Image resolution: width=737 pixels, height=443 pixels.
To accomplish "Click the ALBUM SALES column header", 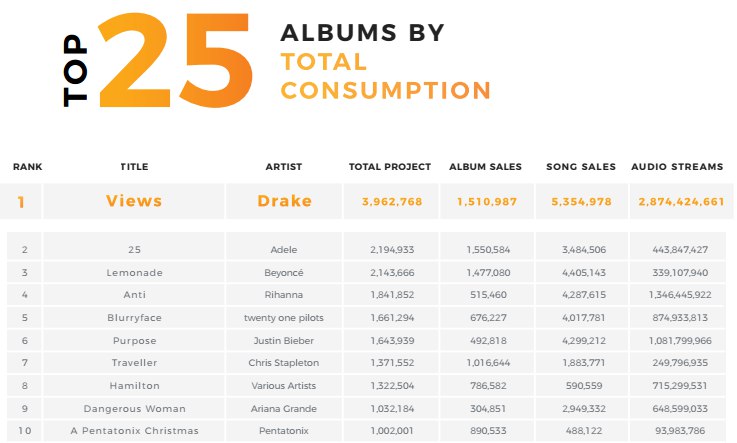I will 486,167.
